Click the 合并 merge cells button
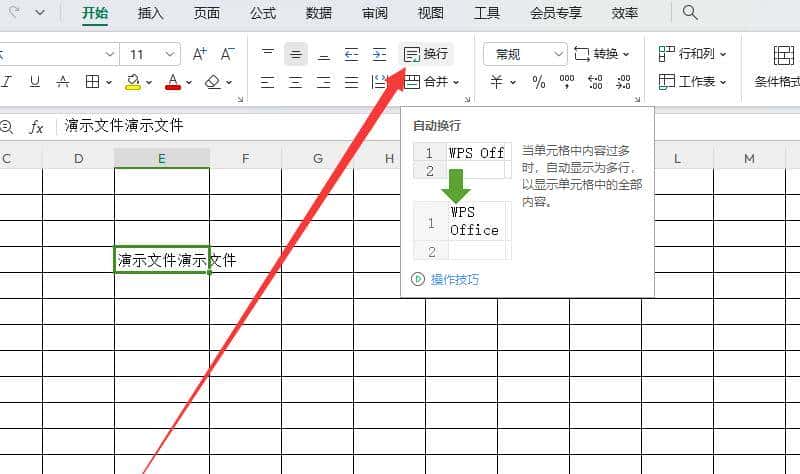 (427, 82)
